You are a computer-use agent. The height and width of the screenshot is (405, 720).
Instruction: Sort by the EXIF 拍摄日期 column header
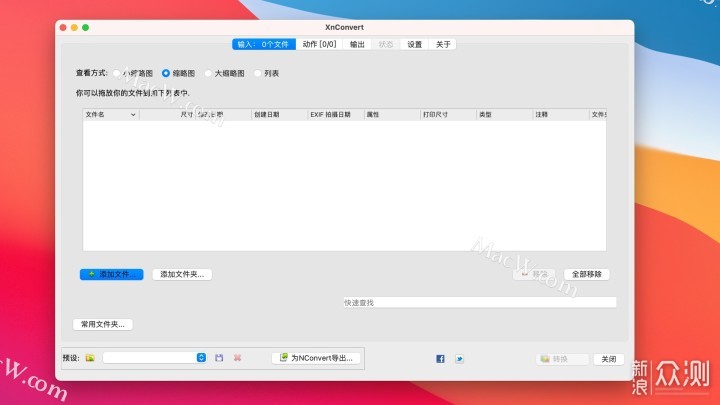pyautogui.click(x=335, y=114)
